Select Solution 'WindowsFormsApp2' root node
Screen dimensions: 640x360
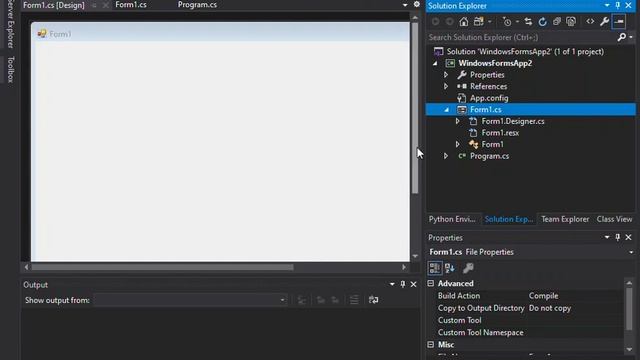click(525, 51)
